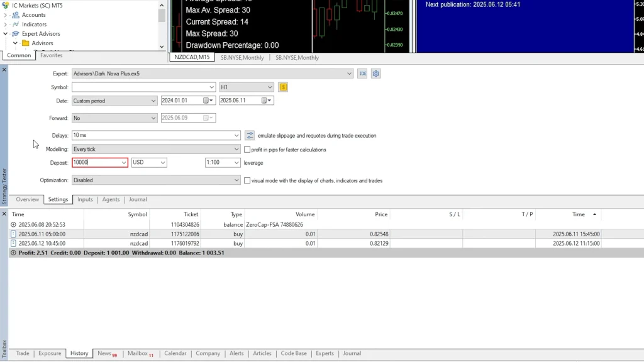
Task: Open the leverage 1:100 dropdown
Action: pyautogui.click(x=236, y=163)
